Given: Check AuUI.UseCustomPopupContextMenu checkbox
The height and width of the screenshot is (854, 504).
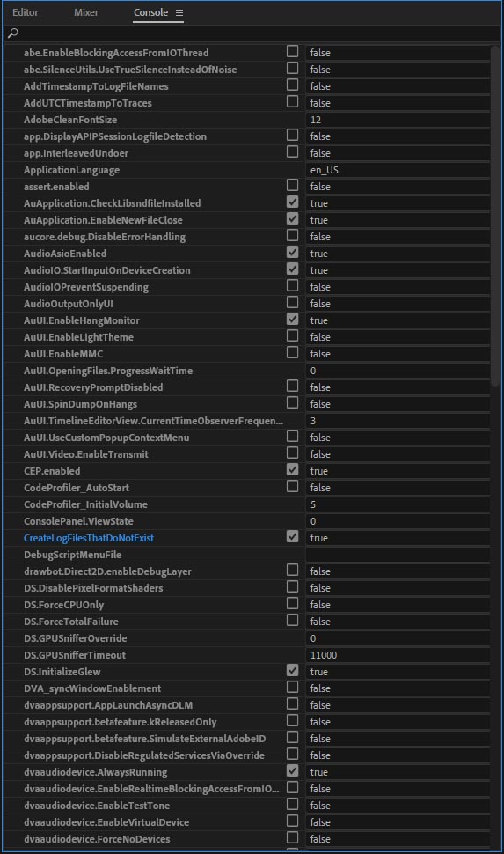Looking at the screenshot, I should tap(292, 437).
